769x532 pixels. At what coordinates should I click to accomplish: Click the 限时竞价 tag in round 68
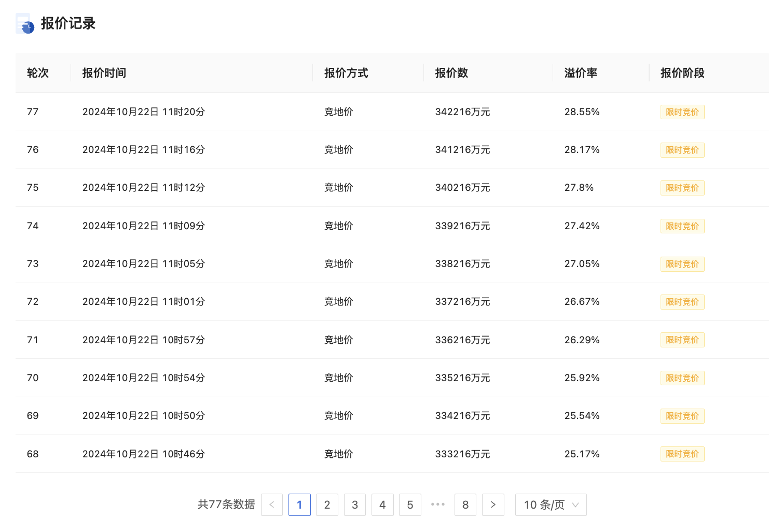(682, 454)
